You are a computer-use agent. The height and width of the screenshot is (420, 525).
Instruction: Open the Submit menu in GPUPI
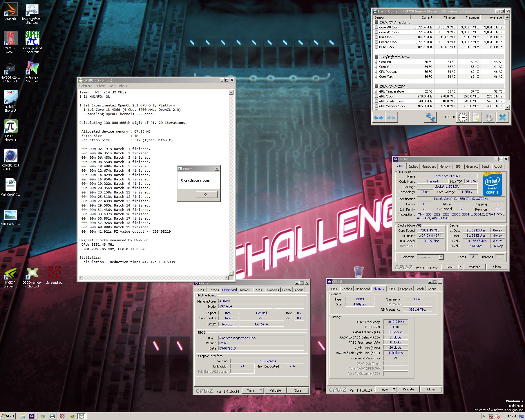100,86
